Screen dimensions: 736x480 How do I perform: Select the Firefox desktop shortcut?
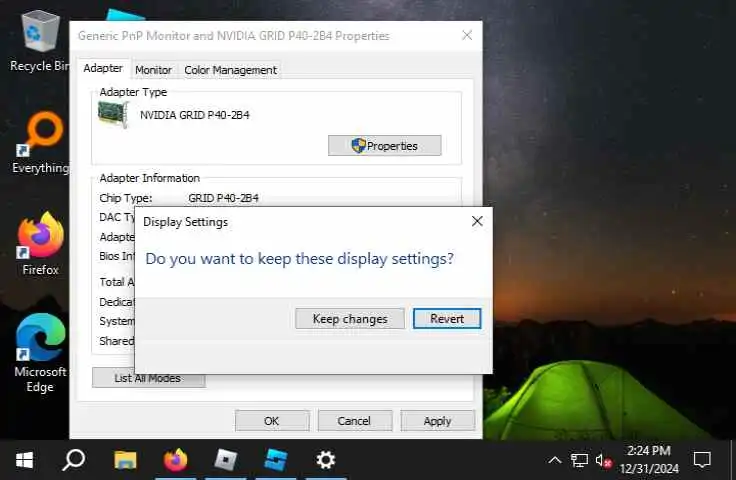(40, 244)
